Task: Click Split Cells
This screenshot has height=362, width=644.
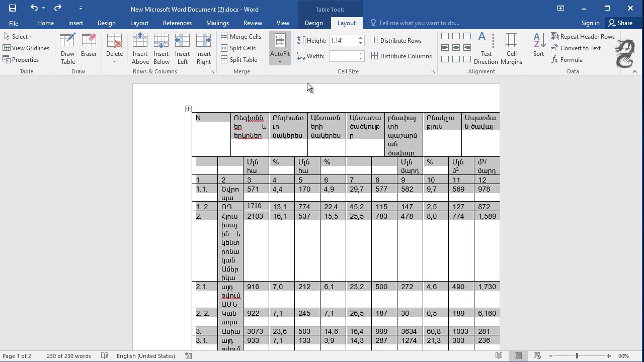Action: [238, 48]
